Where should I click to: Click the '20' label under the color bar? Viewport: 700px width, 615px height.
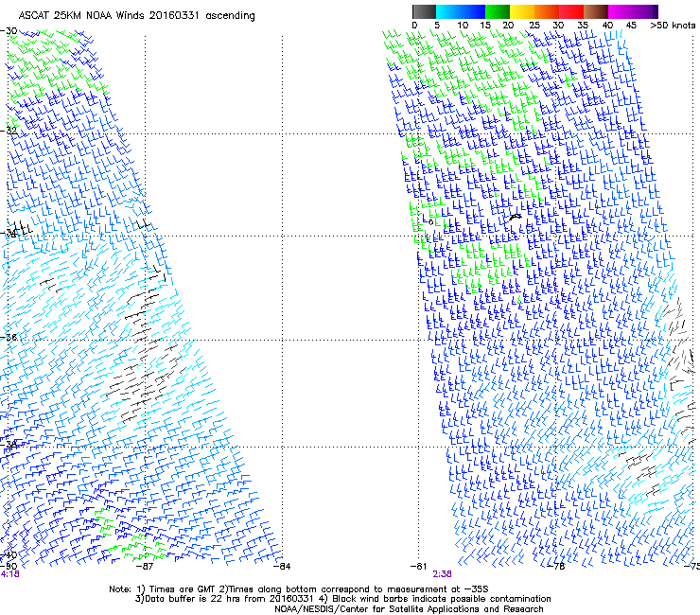(x=508, y=25)
